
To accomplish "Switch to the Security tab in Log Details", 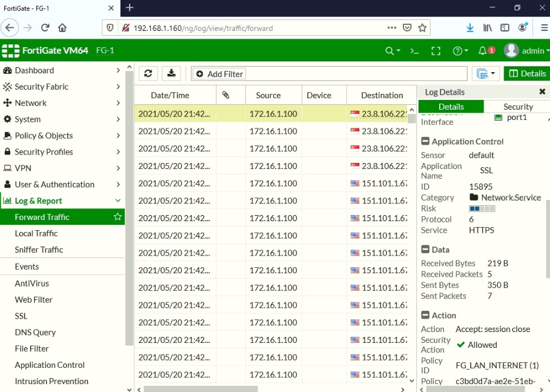I will [518, 106].
